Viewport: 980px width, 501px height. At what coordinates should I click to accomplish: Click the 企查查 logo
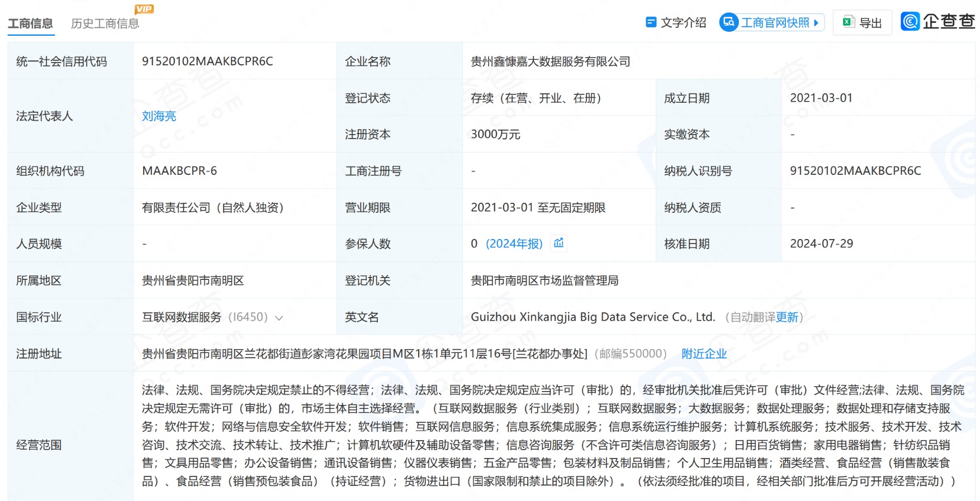tap(938, 21)
